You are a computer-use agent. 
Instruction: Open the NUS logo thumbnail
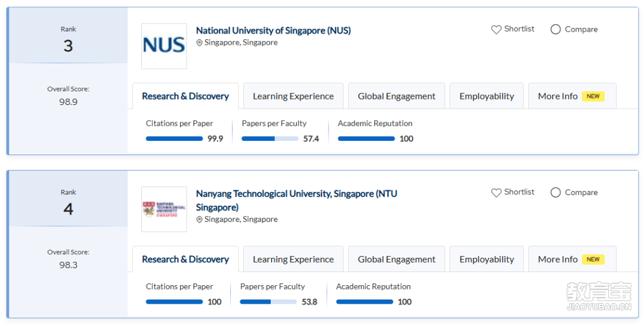(x=164, y=46)
